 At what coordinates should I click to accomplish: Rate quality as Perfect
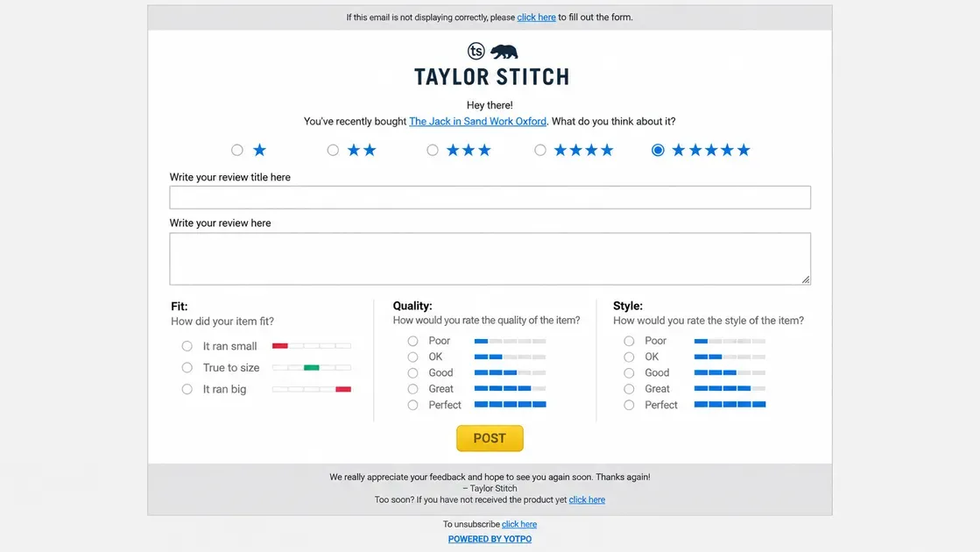412,405
